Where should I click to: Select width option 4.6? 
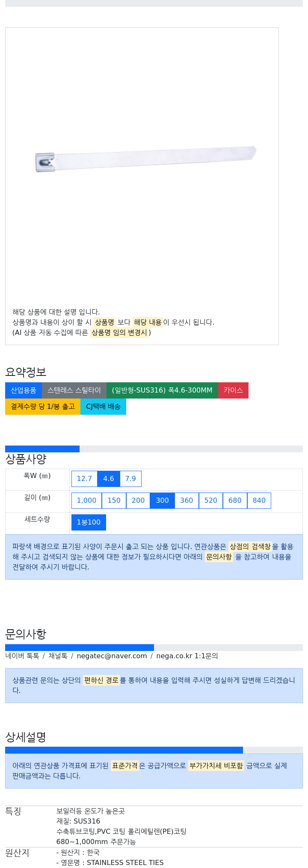coord(109,478)
